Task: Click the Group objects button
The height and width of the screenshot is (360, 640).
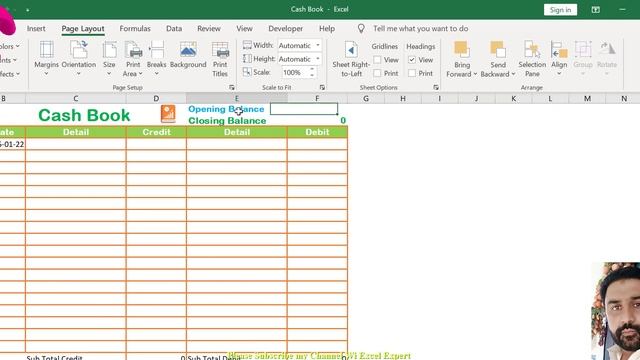Action: (583, 59)
